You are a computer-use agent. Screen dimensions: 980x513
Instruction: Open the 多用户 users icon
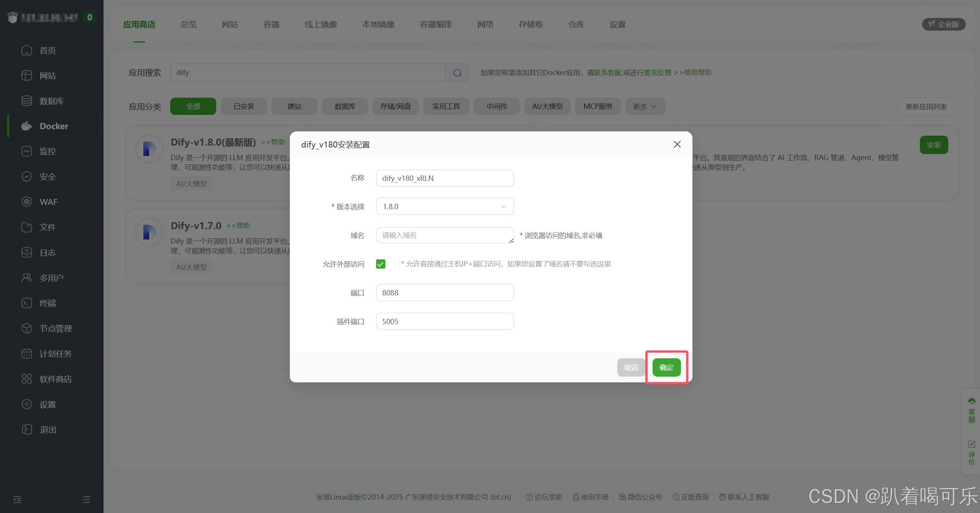pyautogui.click(x=26, y=278)
